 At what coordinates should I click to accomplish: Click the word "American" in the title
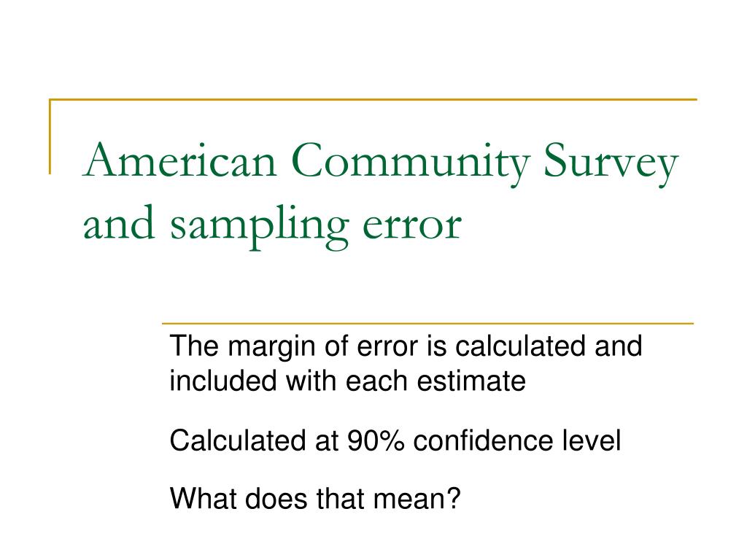179,160
